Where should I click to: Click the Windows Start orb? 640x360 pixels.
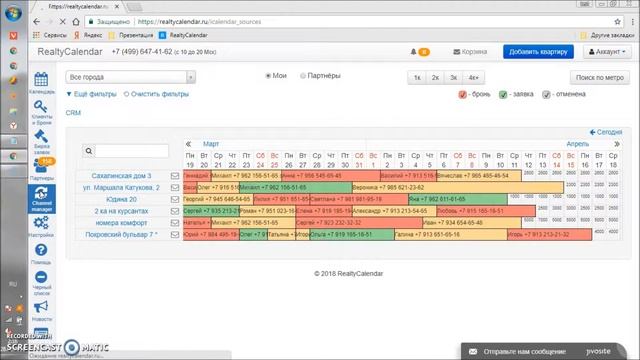[13, 13]
